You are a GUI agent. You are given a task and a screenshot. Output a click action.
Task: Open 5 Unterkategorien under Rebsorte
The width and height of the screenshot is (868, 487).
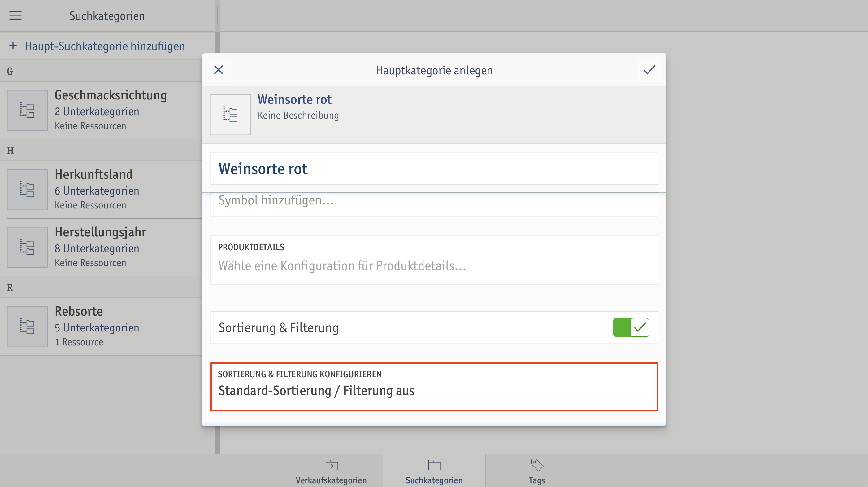(97, 328)
